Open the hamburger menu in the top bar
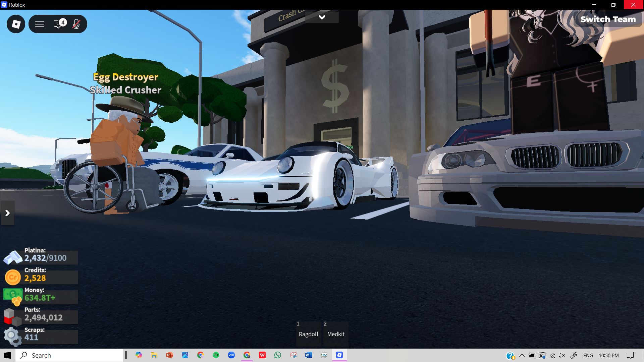This screenshot has width=644, height=362. click(x=40, y=24)
